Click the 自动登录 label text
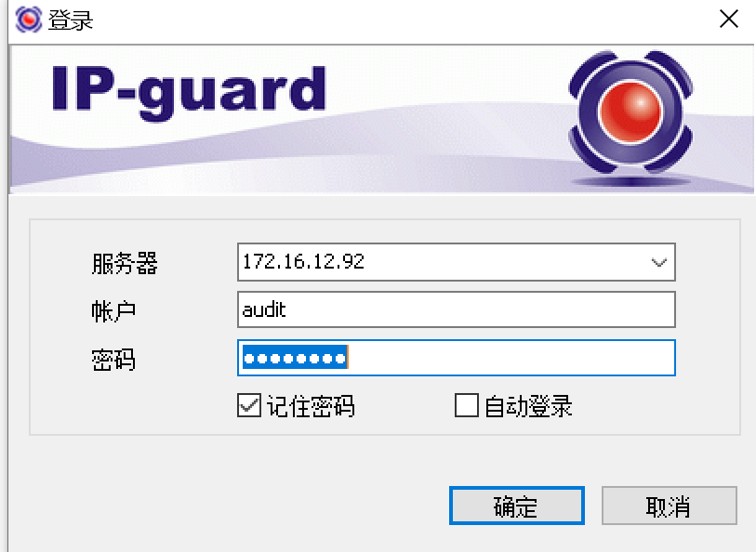The height and width of the screenshot is (552, 756). pyautogui.click(x=528, y=406)
